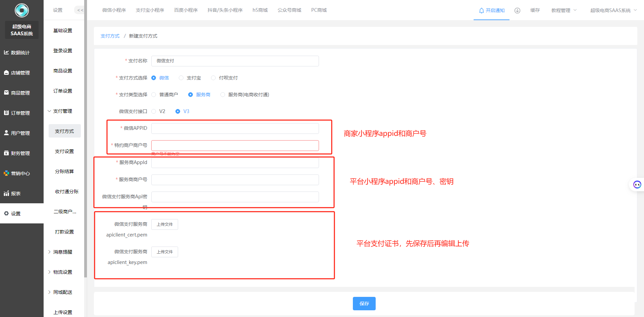Open the 教程管理 dropdown
Screen dimensions: 644x317
point(563,10)
